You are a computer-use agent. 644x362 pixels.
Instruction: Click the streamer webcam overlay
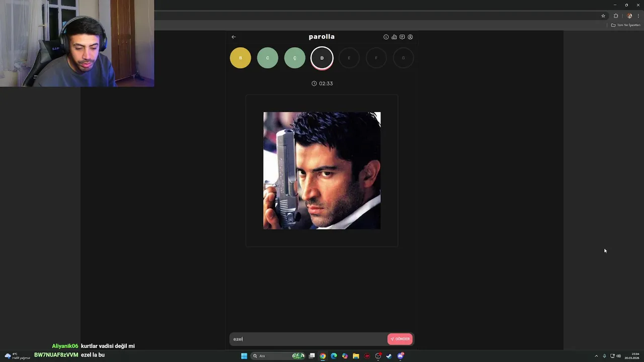(77, 43)
